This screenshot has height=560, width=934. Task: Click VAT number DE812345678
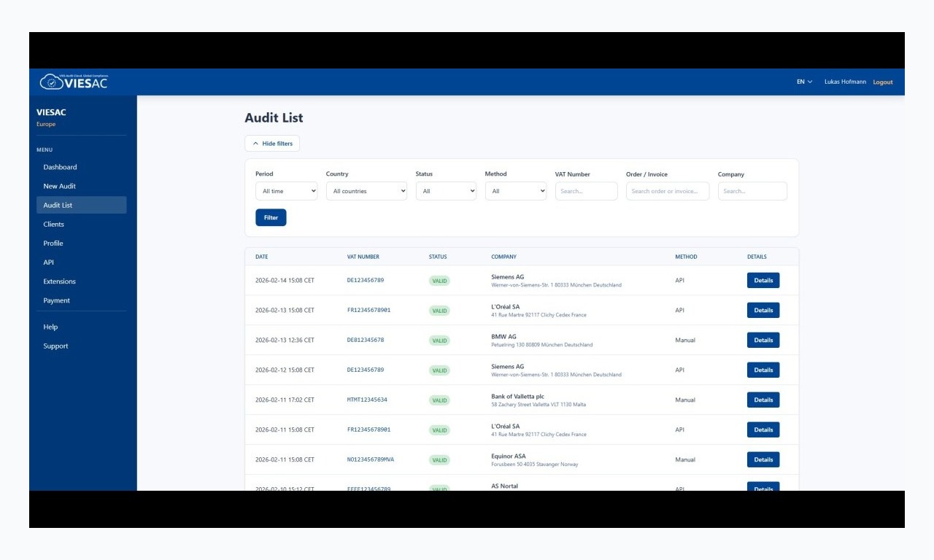tap(366, 340)
